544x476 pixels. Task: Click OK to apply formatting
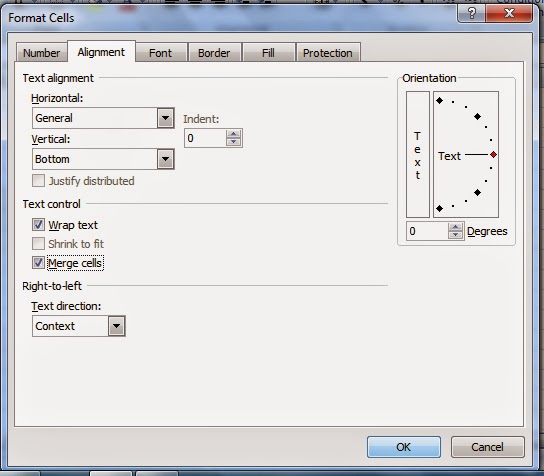tap(404, 447)
